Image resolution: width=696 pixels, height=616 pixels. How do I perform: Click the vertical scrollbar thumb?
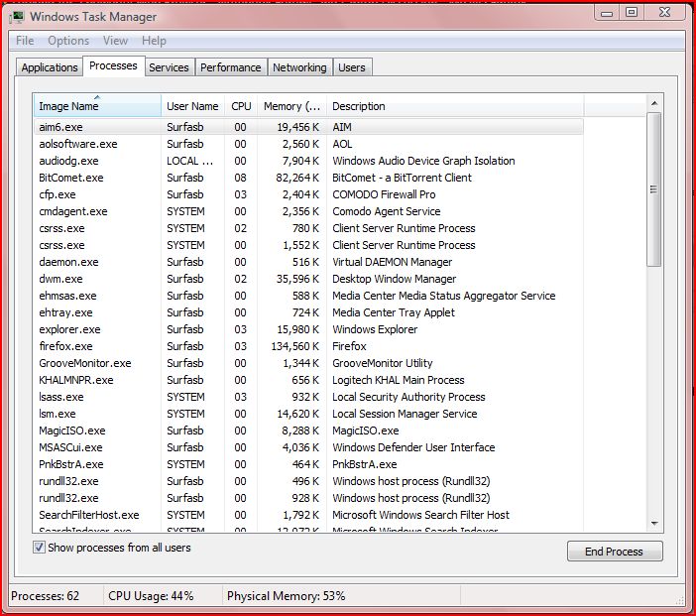pyautogui.click(x=653, y=189)
